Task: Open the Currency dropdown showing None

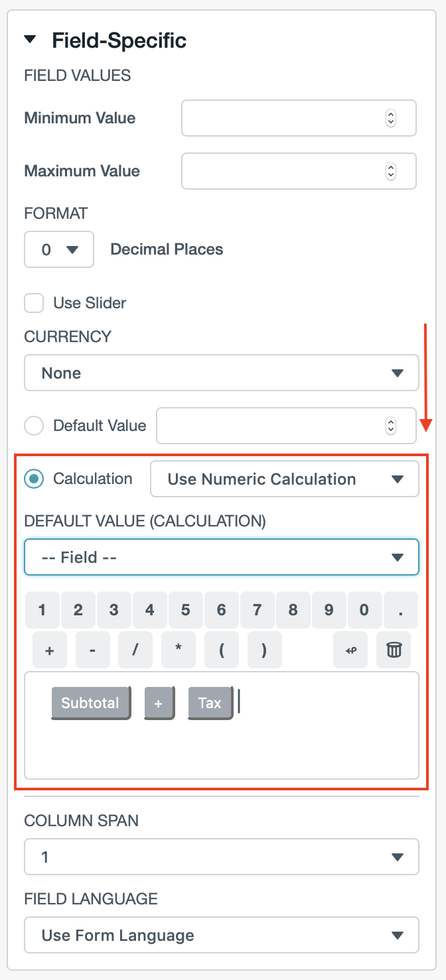Action: point(221,373)
